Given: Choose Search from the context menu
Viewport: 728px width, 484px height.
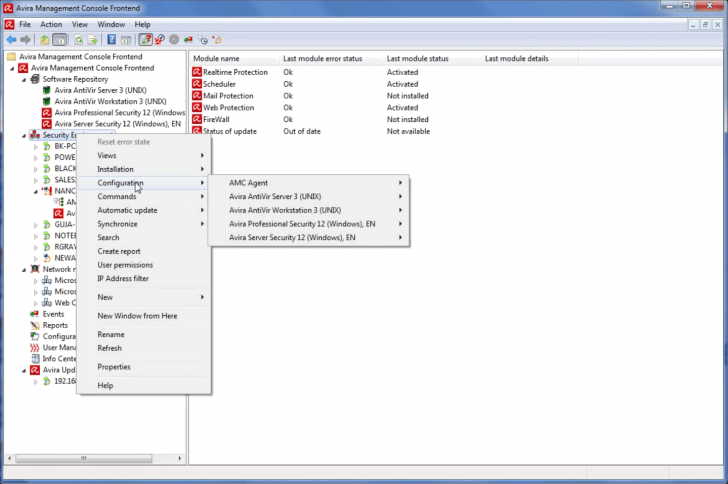Looking at the screenshot, I should click(x=144, y=237).
